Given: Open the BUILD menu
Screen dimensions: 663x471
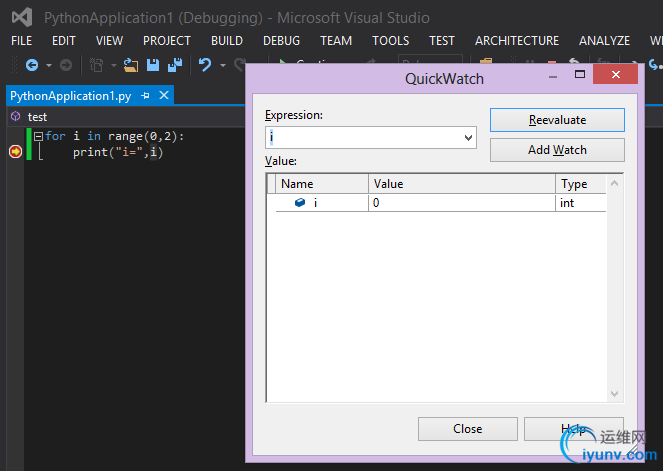Looking at the screenshot, I should [227, 41].
